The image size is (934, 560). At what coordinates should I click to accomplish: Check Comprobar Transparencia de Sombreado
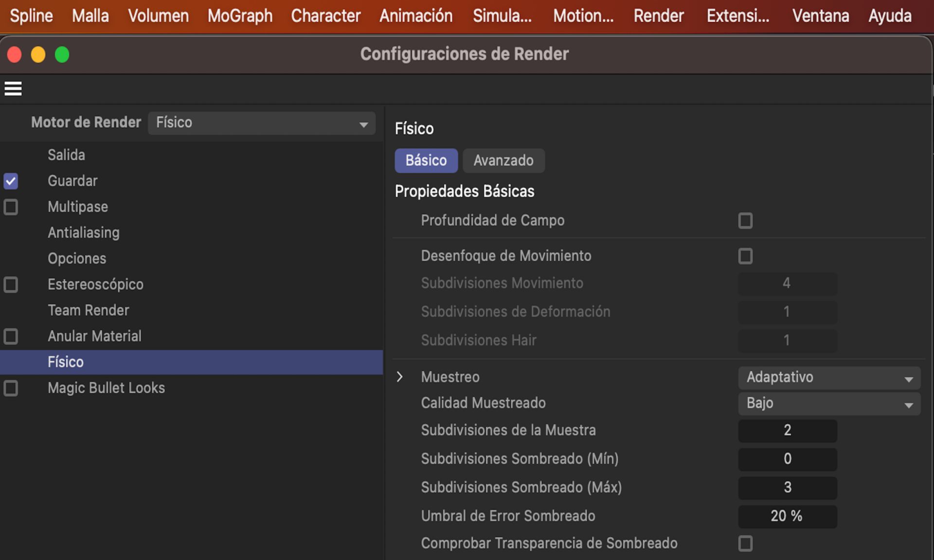(x=745, y=543)
